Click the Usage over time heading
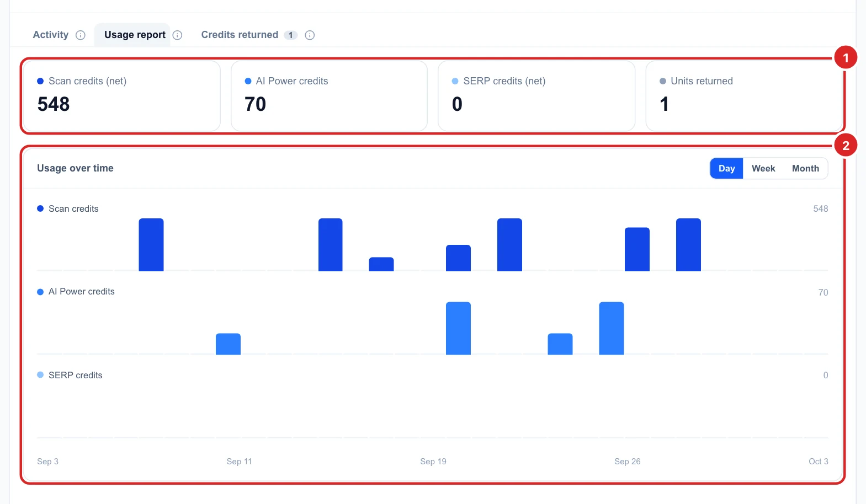 [75, 168]
